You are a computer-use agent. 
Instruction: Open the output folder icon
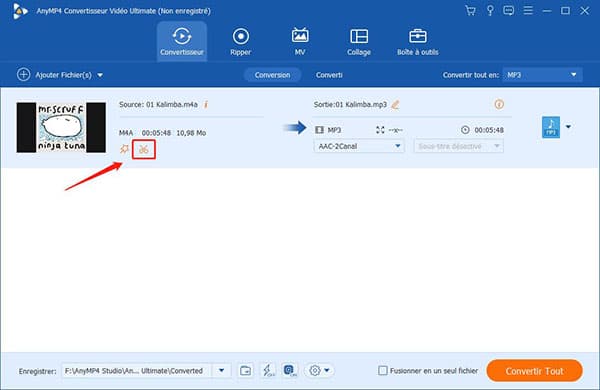click(x=246, y=370)
